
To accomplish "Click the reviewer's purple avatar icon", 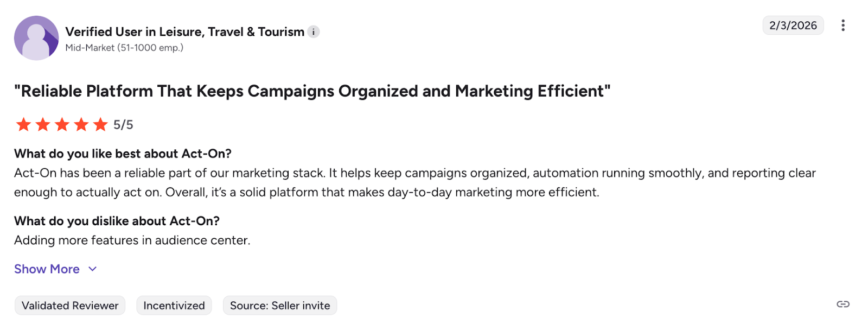I will coord(36,38).
